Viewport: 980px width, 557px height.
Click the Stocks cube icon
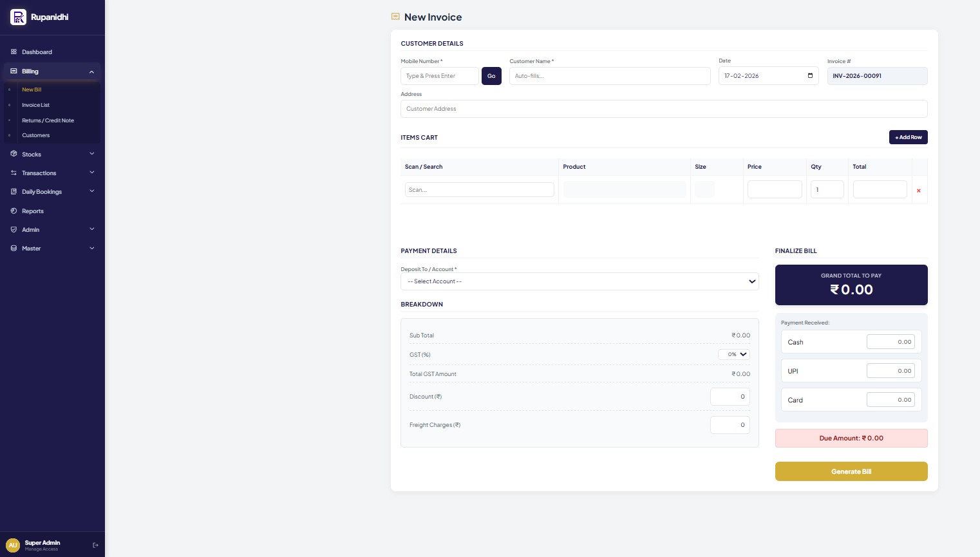pyautogui.click(x=14, y=155)
